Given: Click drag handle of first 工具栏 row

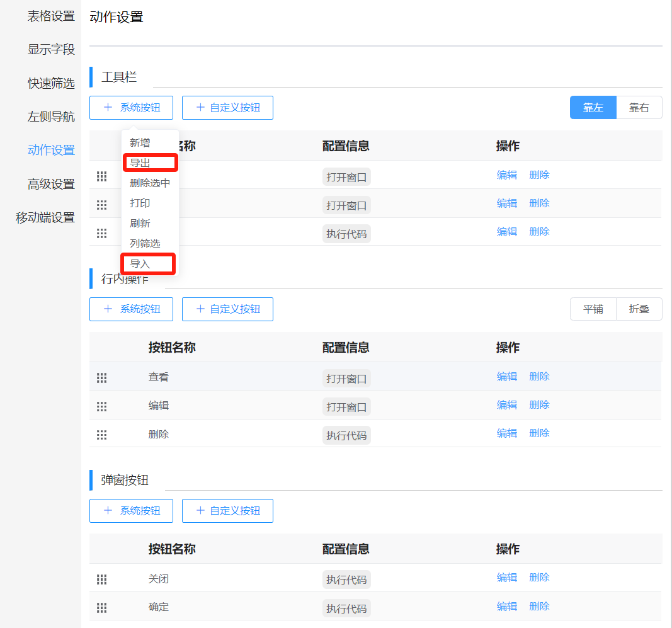Looking at the screenshot, I should pyautogui.click(x=101, y=176).
